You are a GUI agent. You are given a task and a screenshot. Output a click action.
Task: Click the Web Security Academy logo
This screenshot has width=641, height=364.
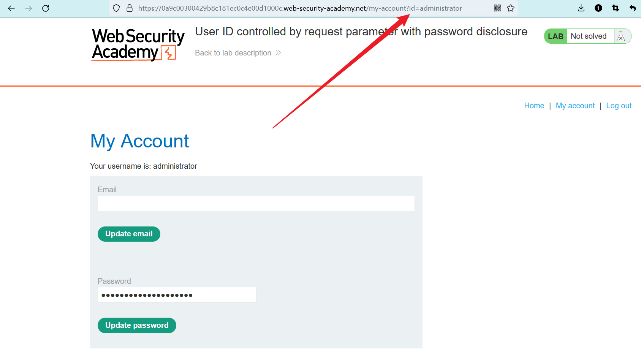coord(138,44)
